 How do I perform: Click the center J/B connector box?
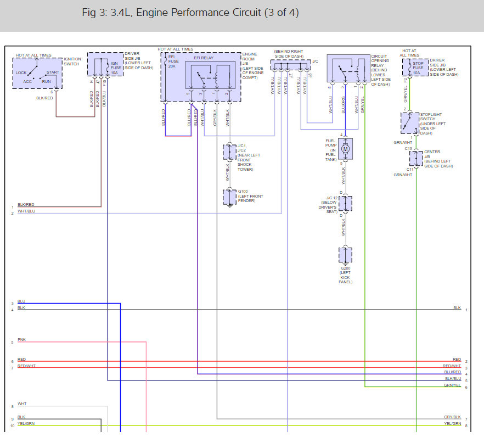point(415,158)
